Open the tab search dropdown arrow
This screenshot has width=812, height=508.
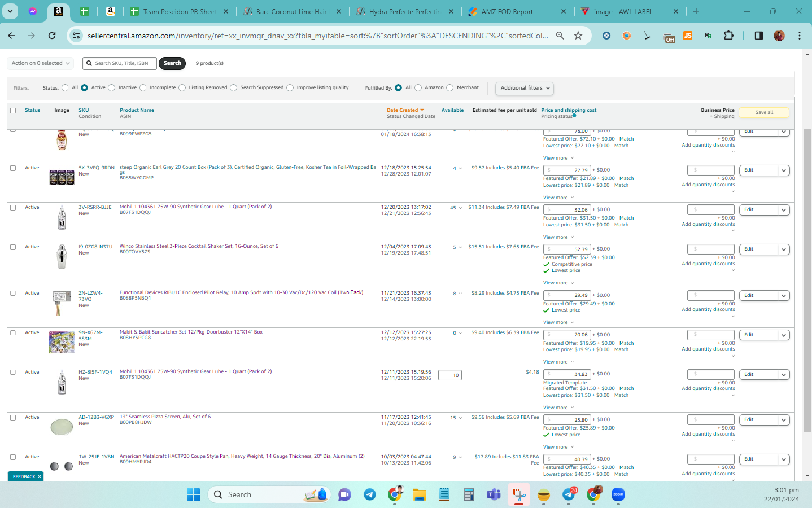point(10,11)
